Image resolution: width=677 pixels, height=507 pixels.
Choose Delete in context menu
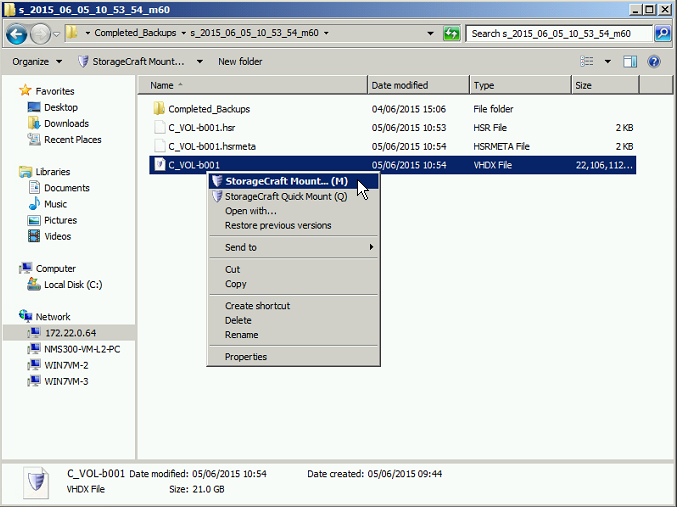click(x=294, y=320)
